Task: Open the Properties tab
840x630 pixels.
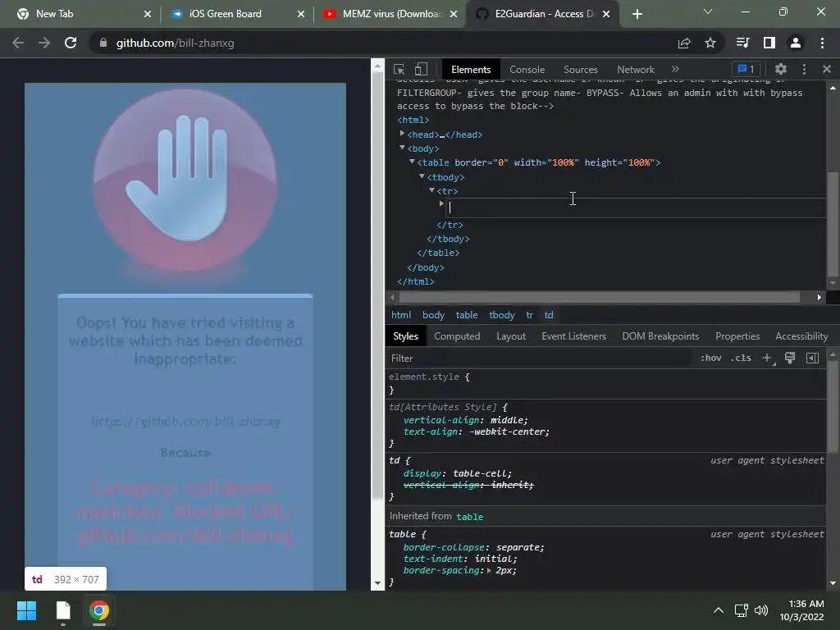Action: [x=737, y=336]
